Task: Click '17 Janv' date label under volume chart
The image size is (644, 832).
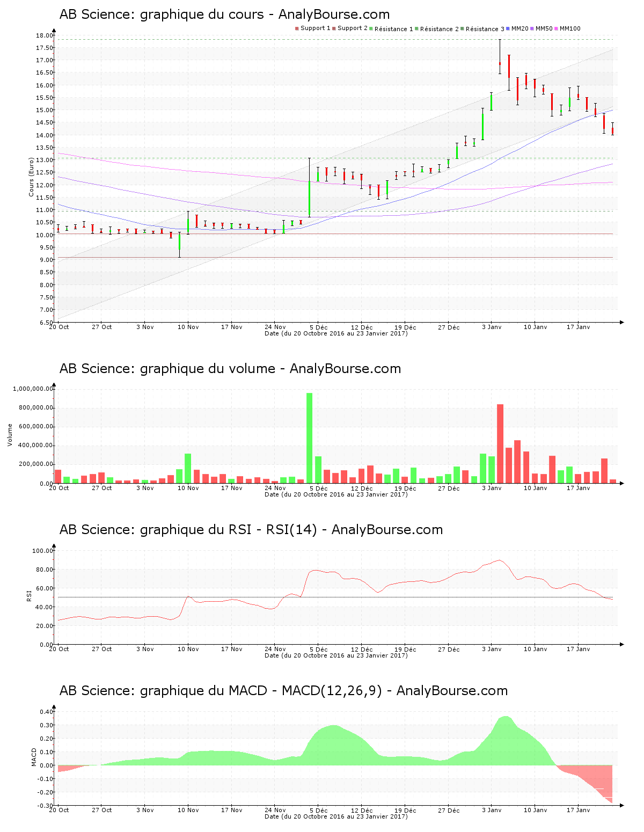Action: click(579, 488)
